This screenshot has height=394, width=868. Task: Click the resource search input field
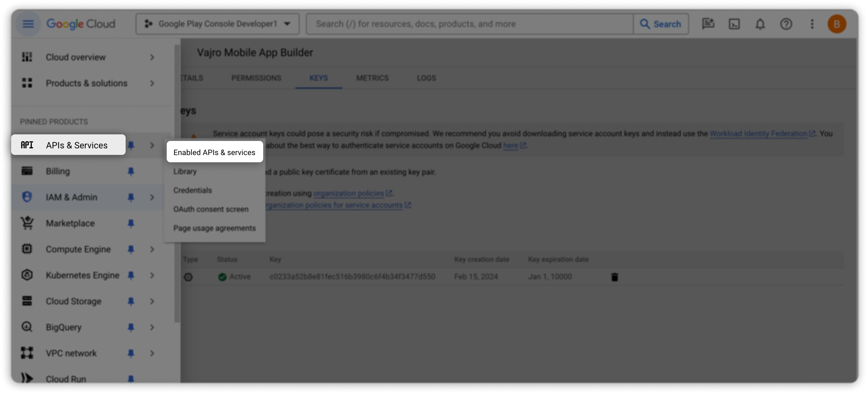(x=469, y=24)
